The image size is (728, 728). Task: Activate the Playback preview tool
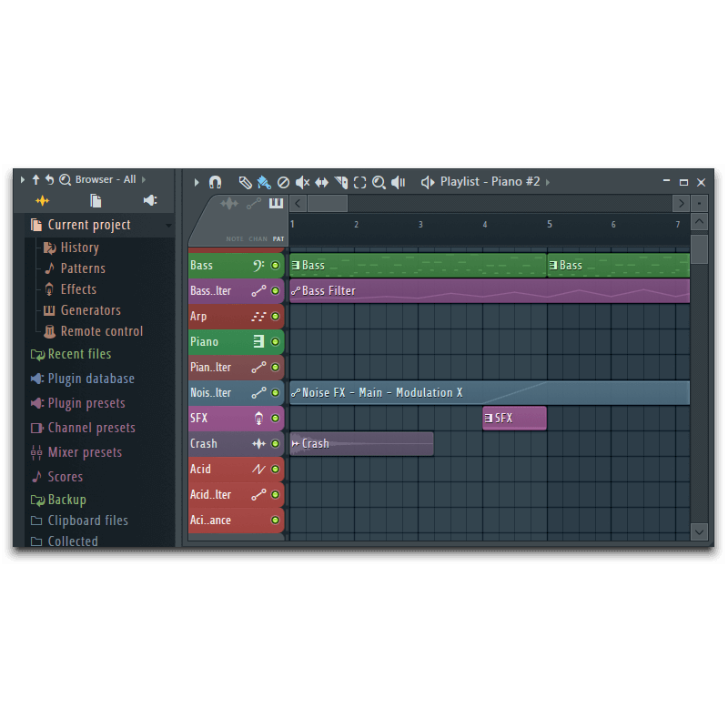tap(398, 182)
